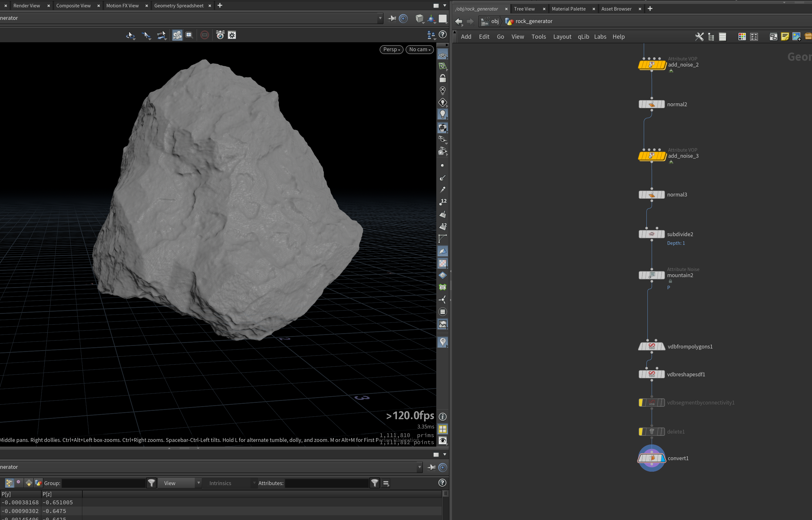This screenshot has height=520, width=812.
Task: Click the viewport help question mark icon
Action: [443, 35]
